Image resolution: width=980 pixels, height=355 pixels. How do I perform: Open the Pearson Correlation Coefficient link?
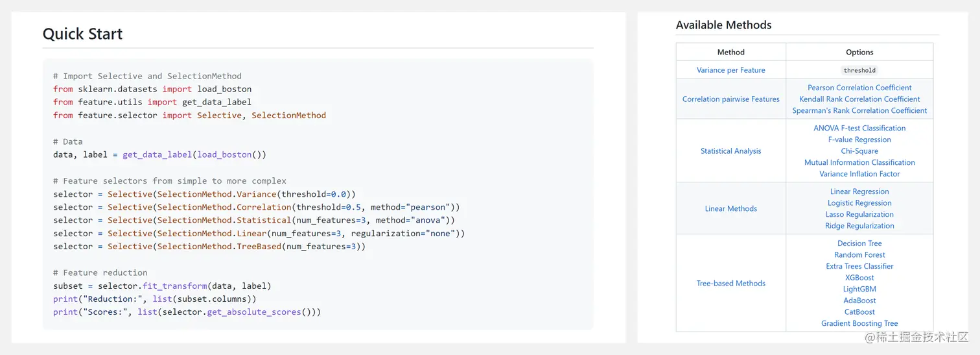tap(859, 88)
